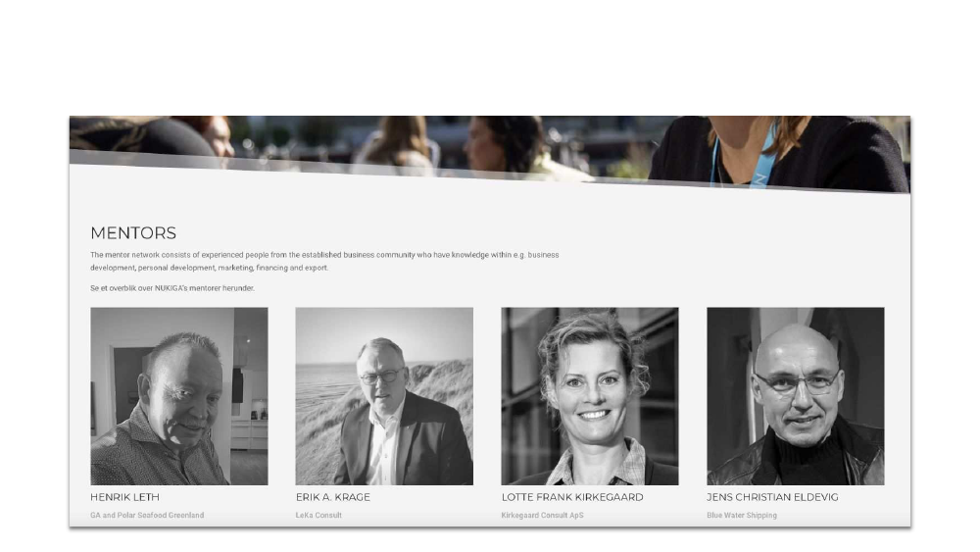Click the 'Se et overblik over NUKIGA's mentorer' text
Screen dimensions: 980x552
pyautogui.click(x=172, y=288)
